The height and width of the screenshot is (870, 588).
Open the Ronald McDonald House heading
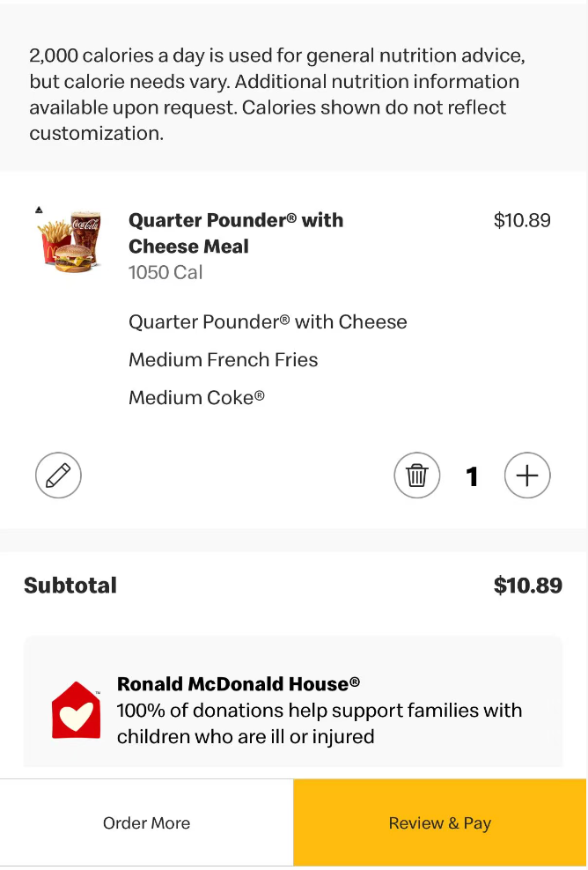point(239,683)
